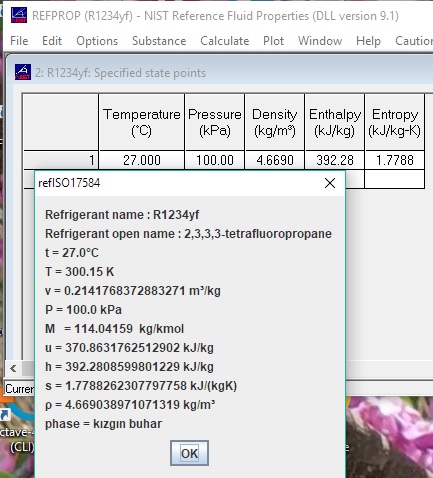Click the REFPROP NIST icon in title bar
Viewport: 433px width, 478px height.
[19, 15]
